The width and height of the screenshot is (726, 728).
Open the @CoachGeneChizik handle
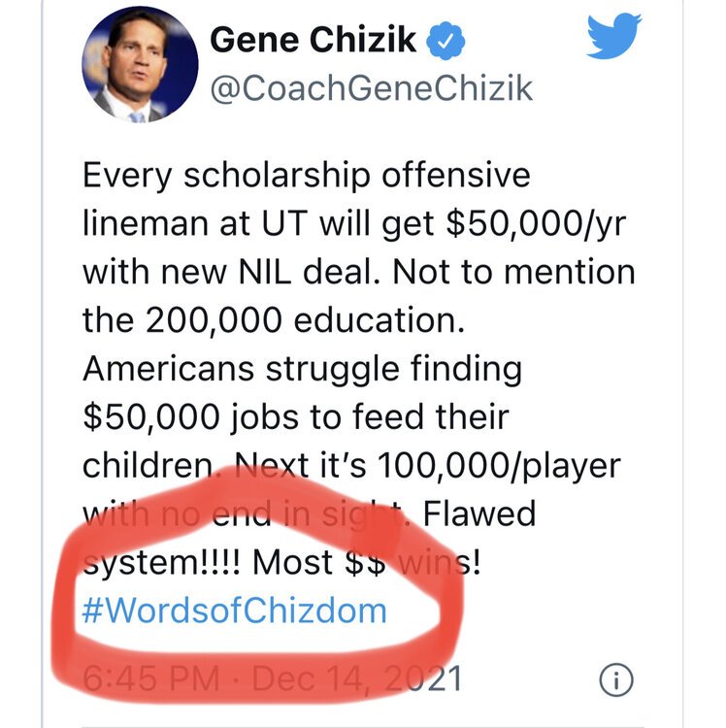[x=372, y=89]
